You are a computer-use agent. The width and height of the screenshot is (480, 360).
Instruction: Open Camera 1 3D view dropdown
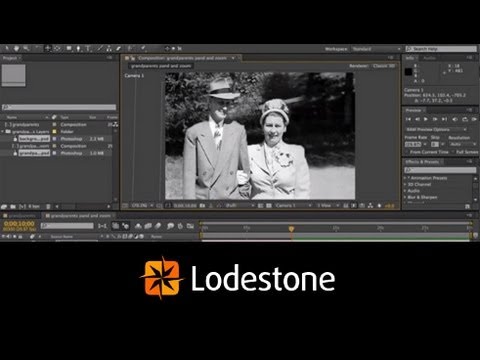click(x=293, y=206)
